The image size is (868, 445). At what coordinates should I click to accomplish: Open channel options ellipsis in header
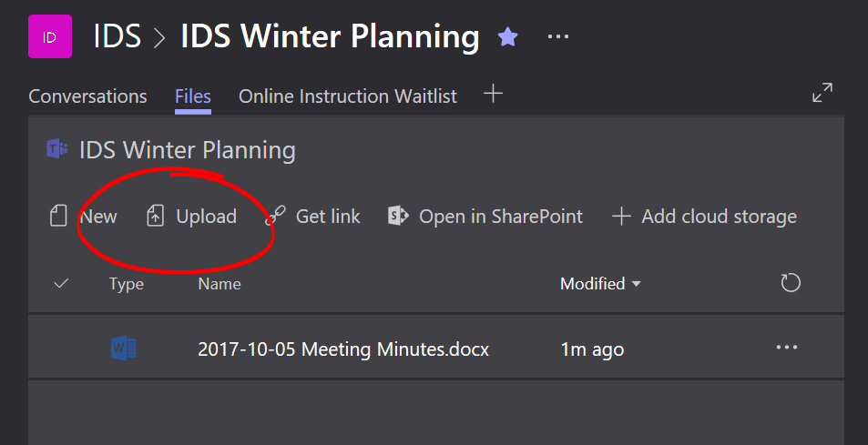(558, 36)
